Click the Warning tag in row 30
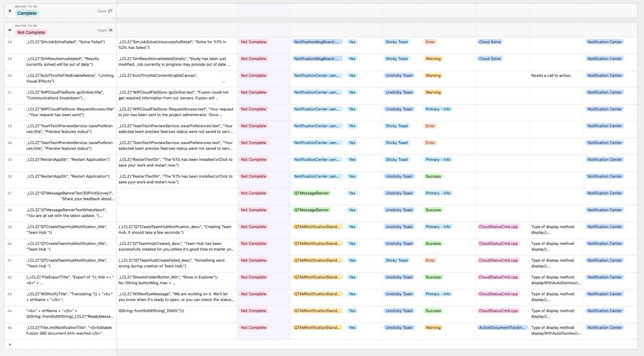 (433, 75)
